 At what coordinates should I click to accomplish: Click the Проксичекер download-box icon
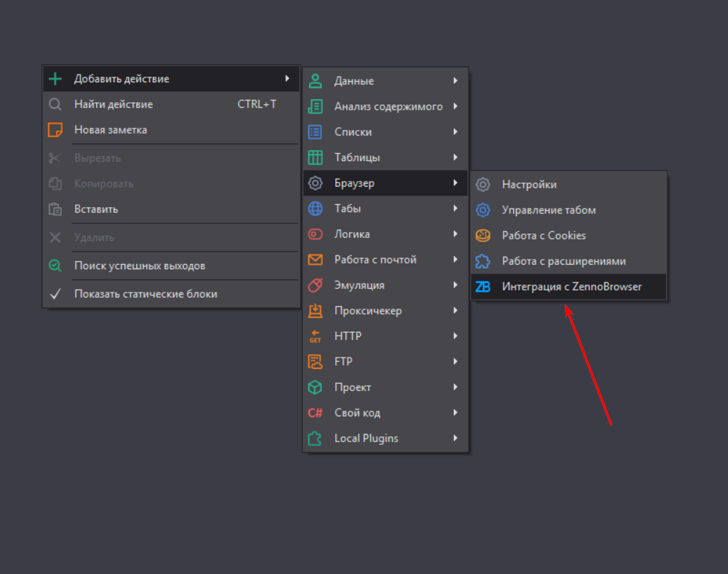point(315,311)
